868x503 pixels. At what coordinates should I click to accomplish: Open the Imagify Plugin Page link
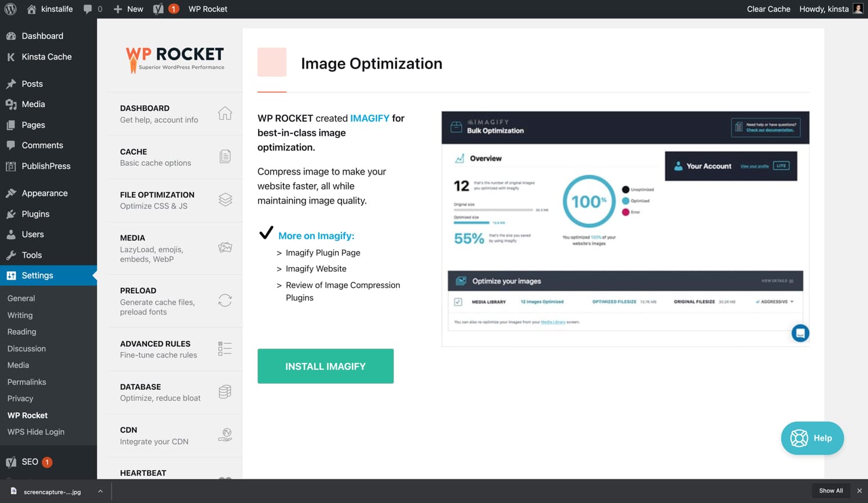point(323,253)
